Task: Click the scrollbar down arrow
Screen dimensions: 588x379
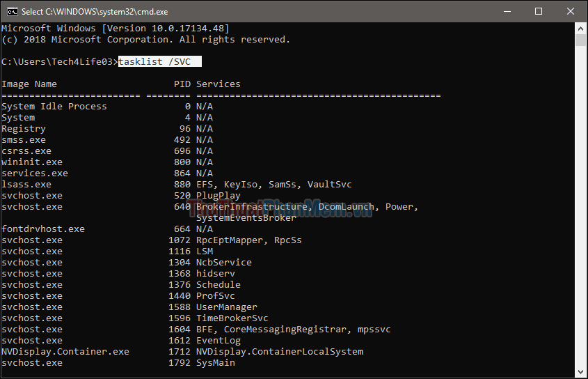Action: (581, 373)
